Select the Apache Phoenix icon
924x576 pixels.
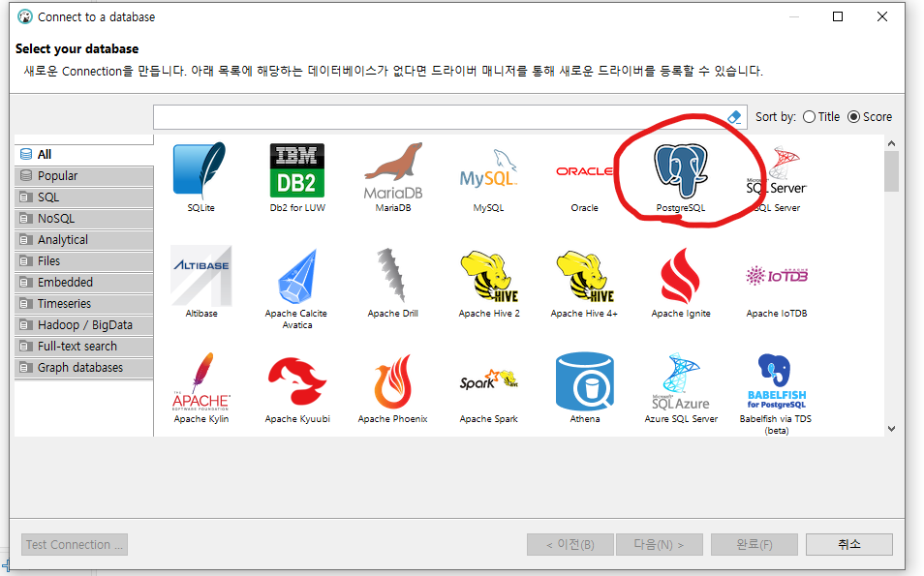392,382
